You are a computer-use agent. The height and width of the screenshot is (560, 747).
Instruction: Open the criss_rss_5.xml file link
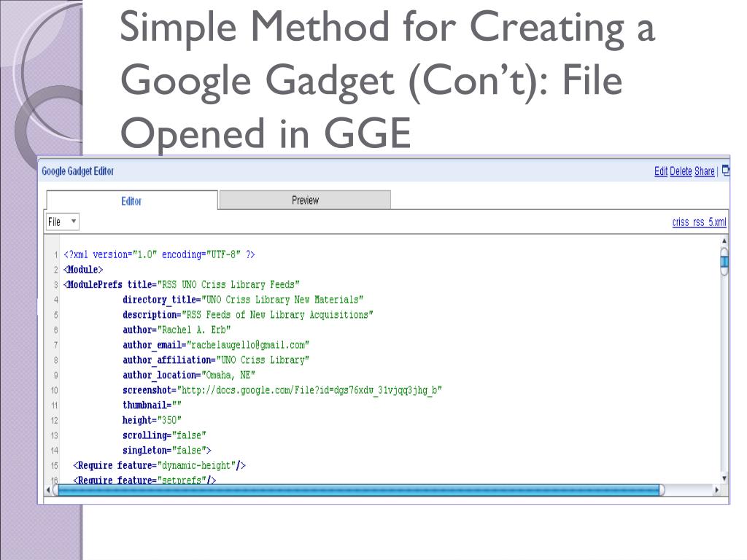[x=700, y=222]
